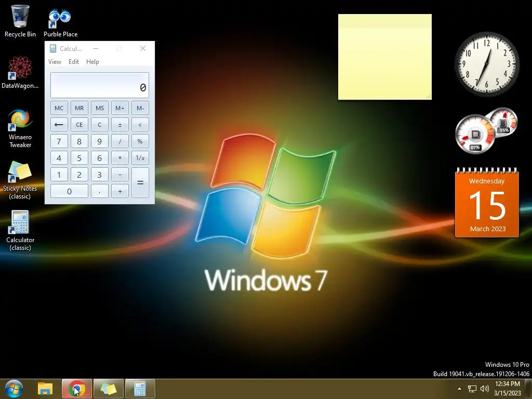Switch to Calculator on the taskbar
Viewport: 532px width, 399px height.
pos(140,389)
